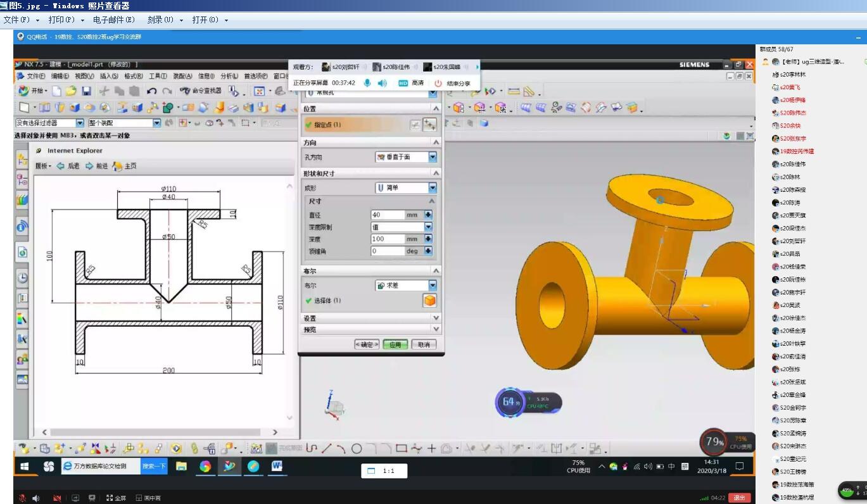Click the specify point dialog icon
This screenshot has width=867, height=504.
point(430,125)
